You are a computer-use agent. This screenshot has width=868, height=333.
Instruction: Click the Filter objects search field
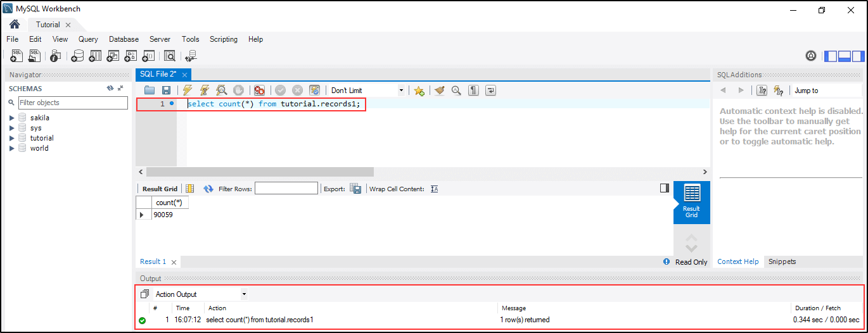pyautogui.click(x=73, y=103)
